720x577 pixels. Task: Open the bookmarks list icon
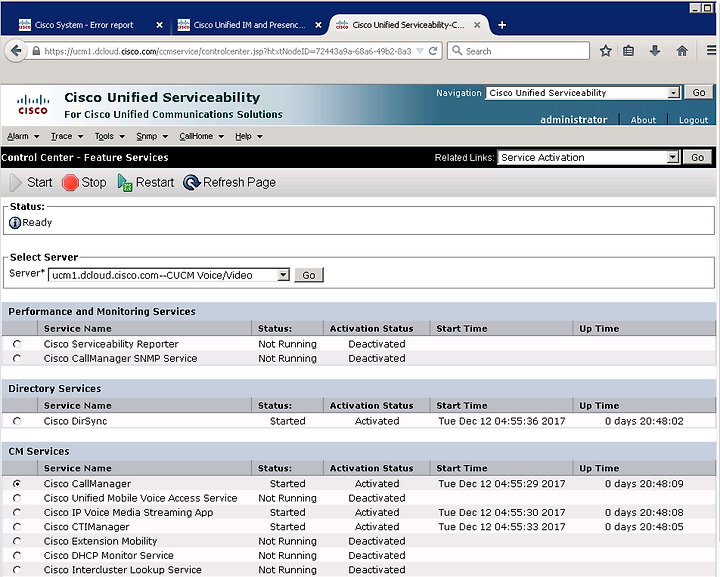(x=629, y=51)
